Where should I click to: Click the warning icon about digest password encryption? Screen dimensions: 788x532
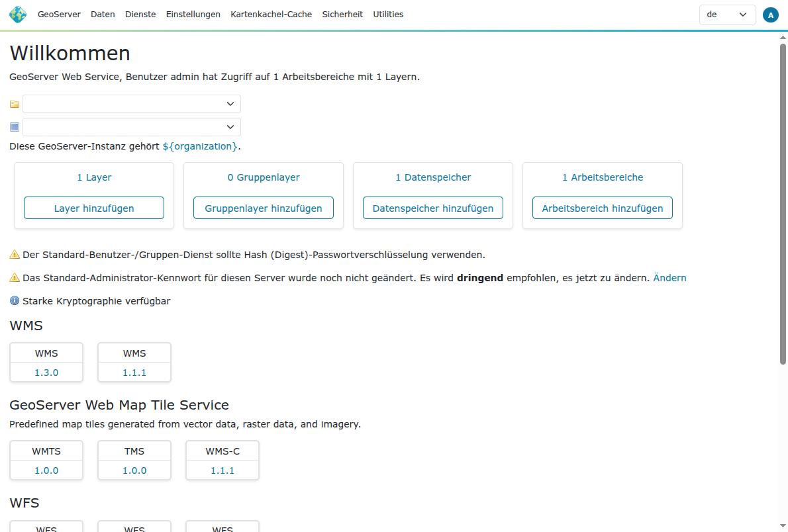click(x=14, y=254)
